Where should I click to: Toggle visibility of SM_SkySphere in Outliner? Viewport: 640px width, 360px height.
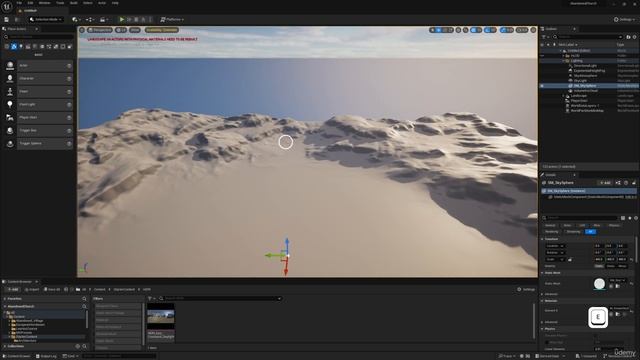click(x=542, y=86)
